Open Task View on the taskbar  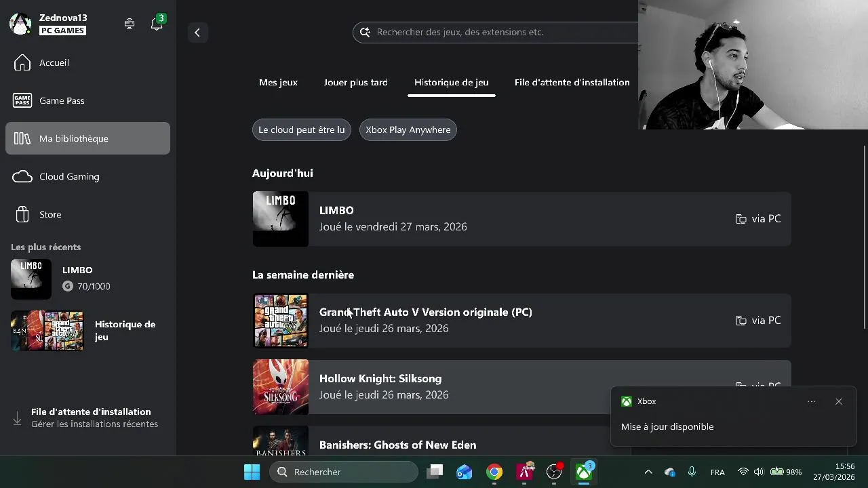tap(435, 472)
